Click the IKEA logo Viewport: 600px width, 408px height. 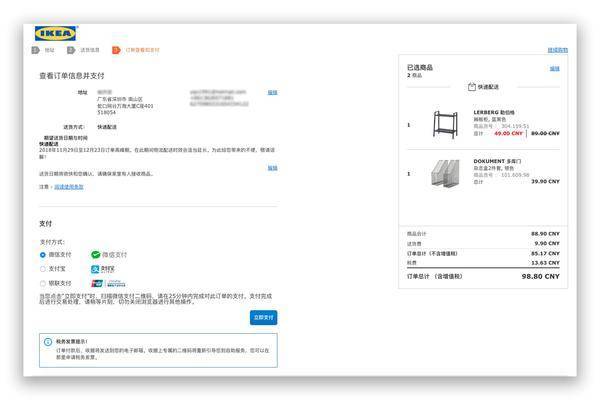tap(56, 33)
